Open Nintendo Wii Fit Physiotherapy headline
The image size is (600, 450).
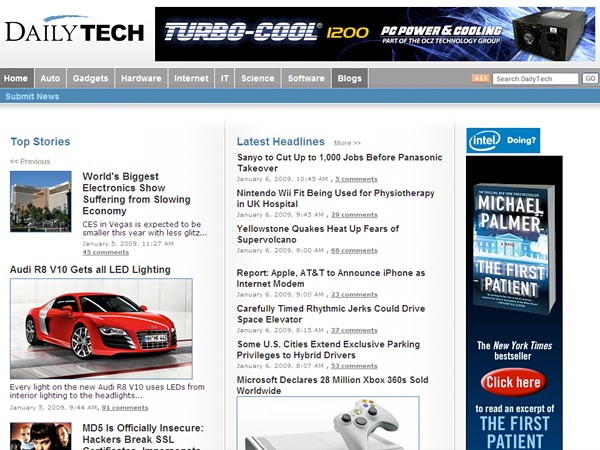tap(336, 198)
